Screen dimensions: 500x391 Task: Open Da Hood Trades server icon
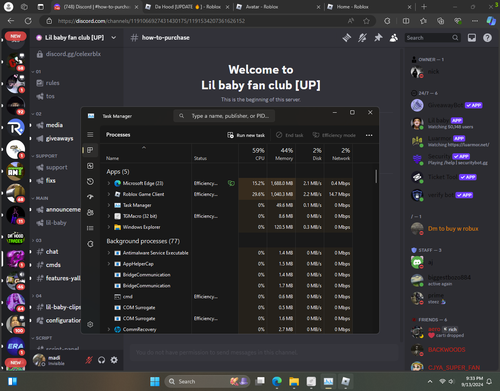coord(15,238)
